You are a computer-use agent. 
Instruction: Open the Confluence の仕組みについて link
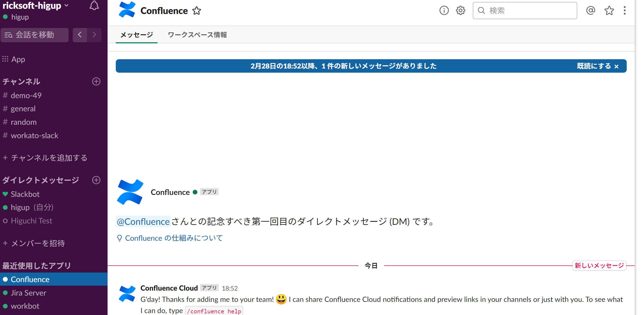coord(174,238)
